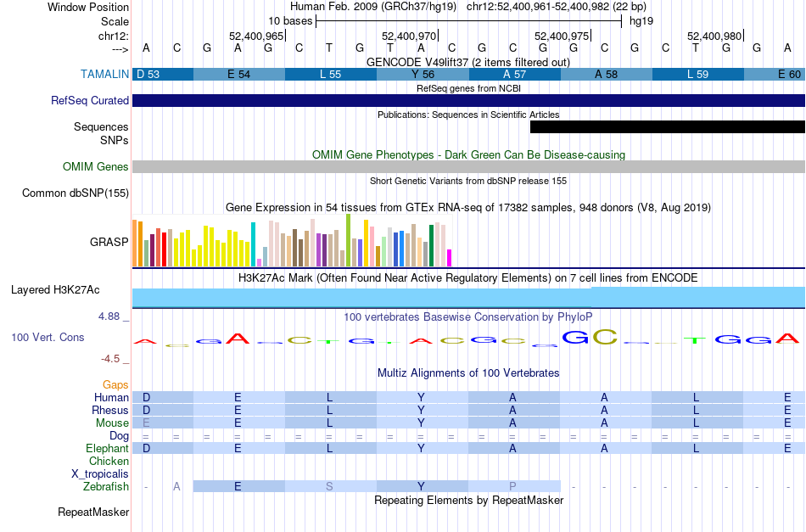Click the RepeatMasker track label
The image size is (806, 532).
93,512
